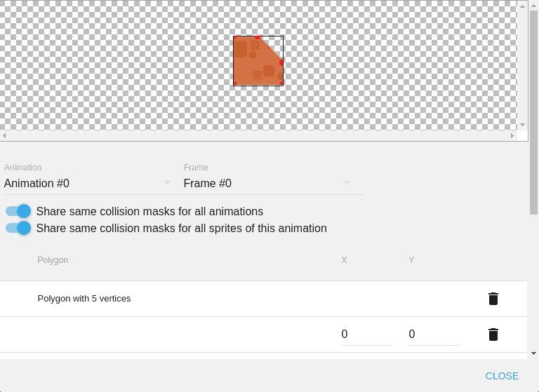Click the red vertex on the sprite's right edge
The width and height of the screenshot is (539, 392).
282,62
